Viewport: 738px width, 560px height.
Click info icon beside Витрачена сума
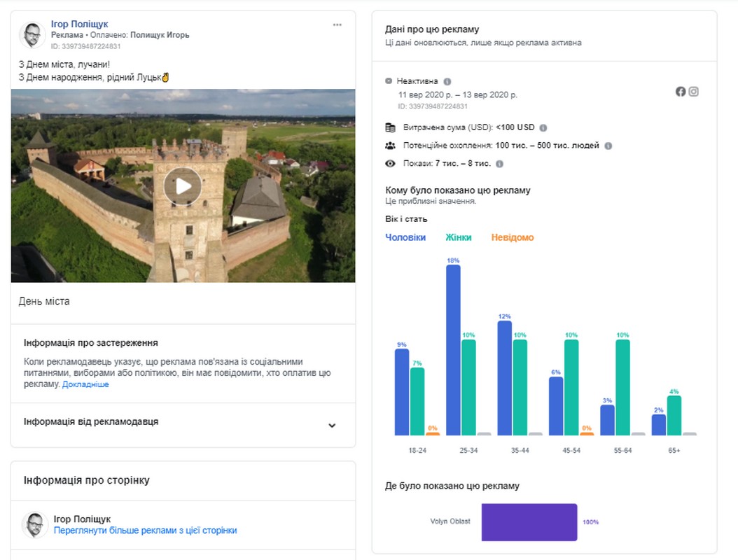pos(543,128)
